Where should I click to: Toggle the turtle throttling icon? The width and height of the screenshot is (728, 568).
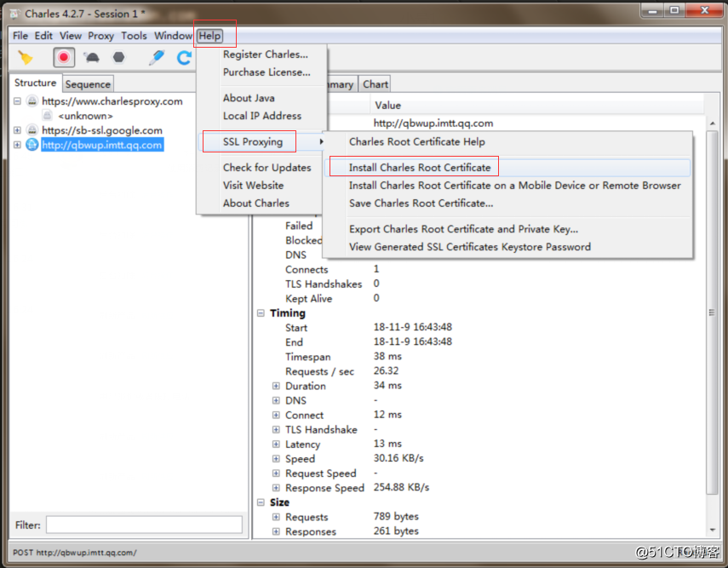(x=91, y=58)
